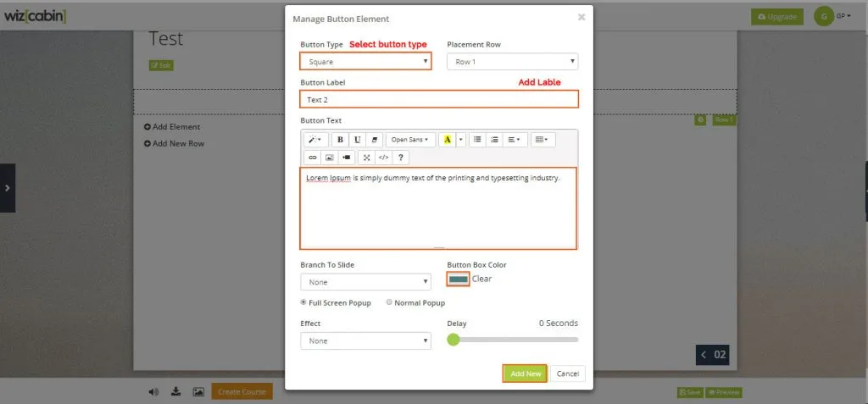Screen dimensions: 868x404
Task: Click the eraser remove-format icon
Action: [374, 140]
